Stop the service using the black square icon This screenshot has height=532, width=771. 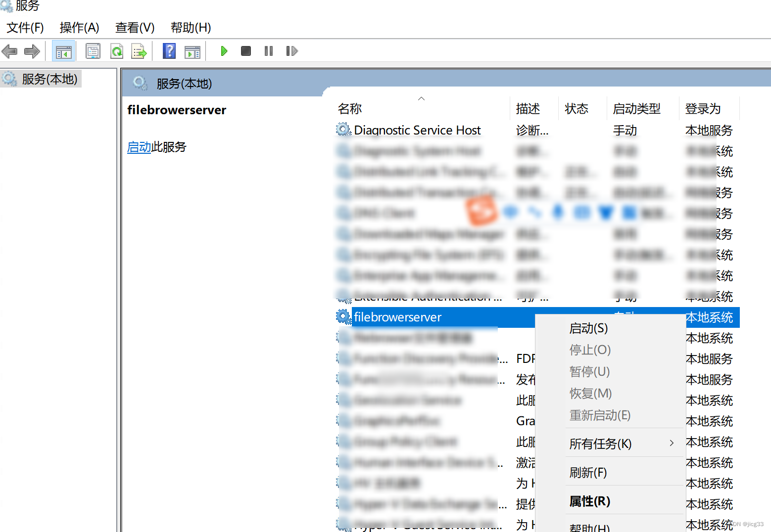tap(245, 51)
